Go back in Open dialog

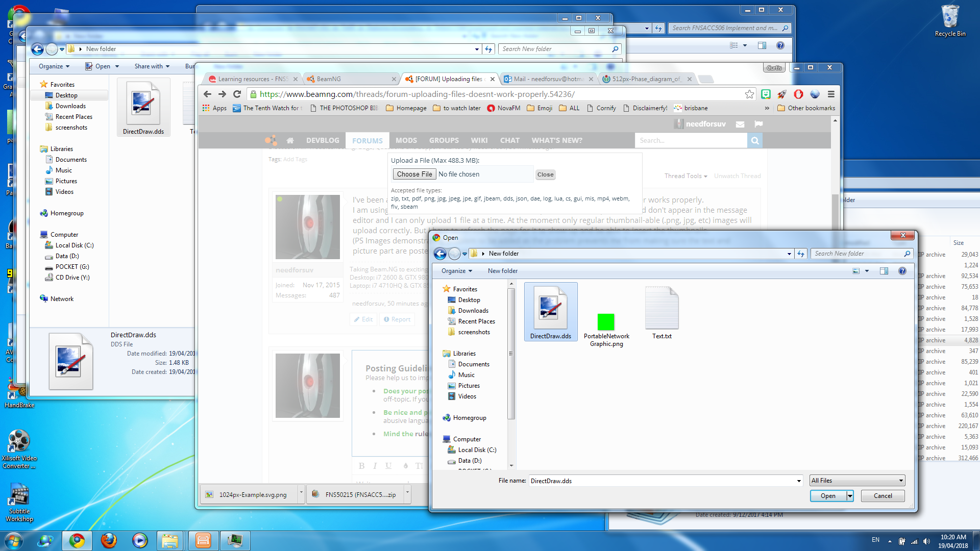tap(440, 254)
